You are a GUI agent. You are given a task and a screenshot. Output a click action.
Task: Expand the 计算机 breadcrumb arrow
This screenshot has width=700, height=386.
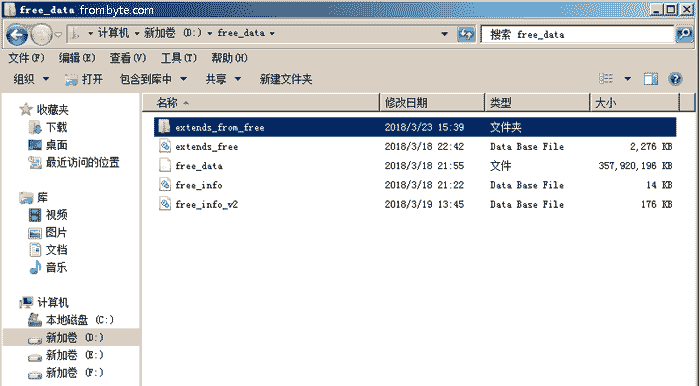137,33
